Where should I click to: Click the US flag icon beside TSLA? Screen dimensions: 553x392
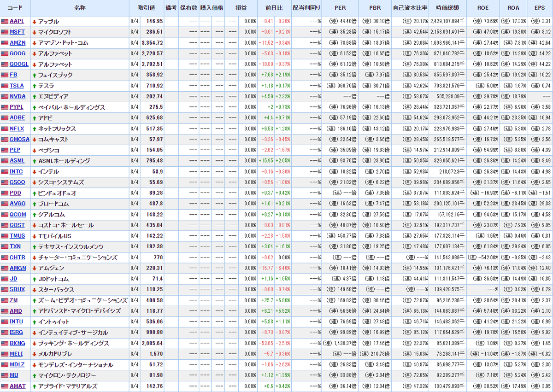click(x=5, y=86)
